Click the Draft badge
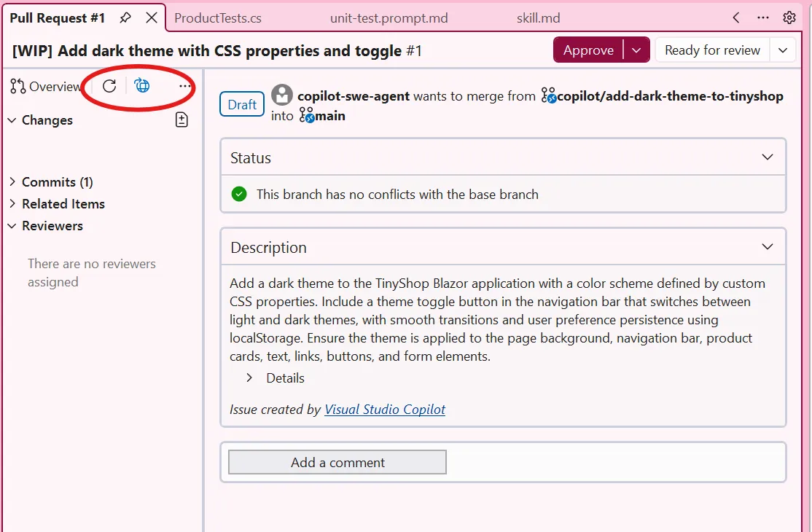812x532 pixels. click(x=242, y=104)
